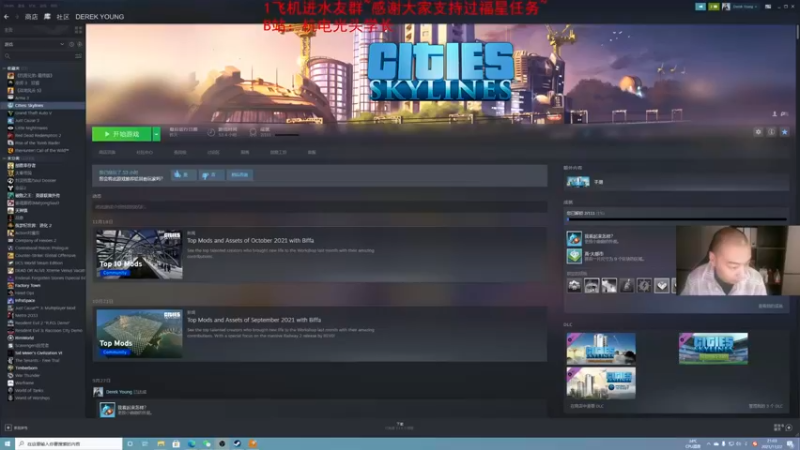Open the Steam icon in taskbar
This screenshot has width=800, height=450.
(x=237, y=444)
